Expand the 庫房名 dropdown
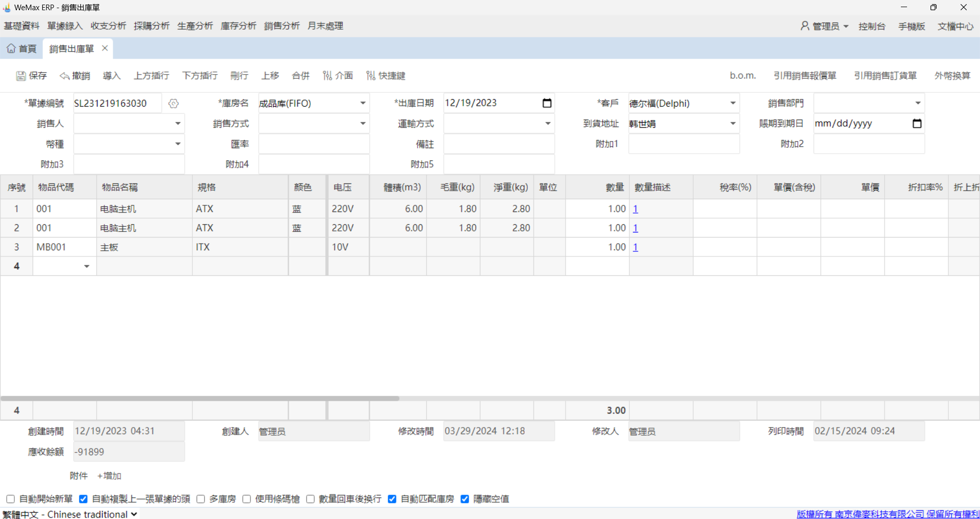Viewport: 980px width, 519px height. click(362, 103)
